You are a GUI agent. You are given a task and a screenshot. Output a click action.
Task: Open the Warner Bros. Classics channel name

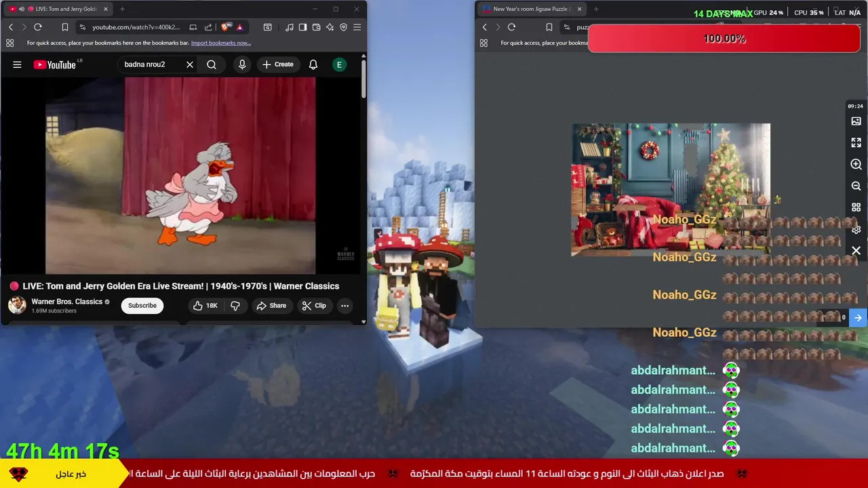(67, 302)
